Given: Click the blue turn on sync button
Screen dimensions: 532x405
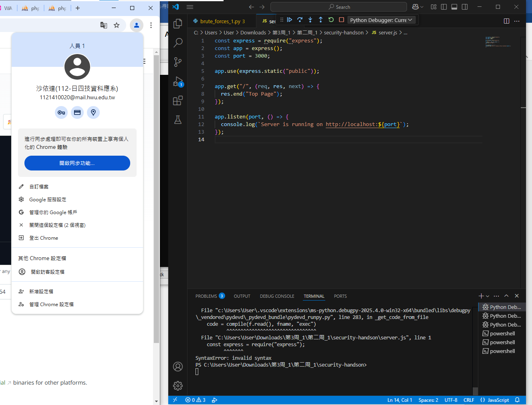Looking at the screenshot, I should (x=77, y=163).
